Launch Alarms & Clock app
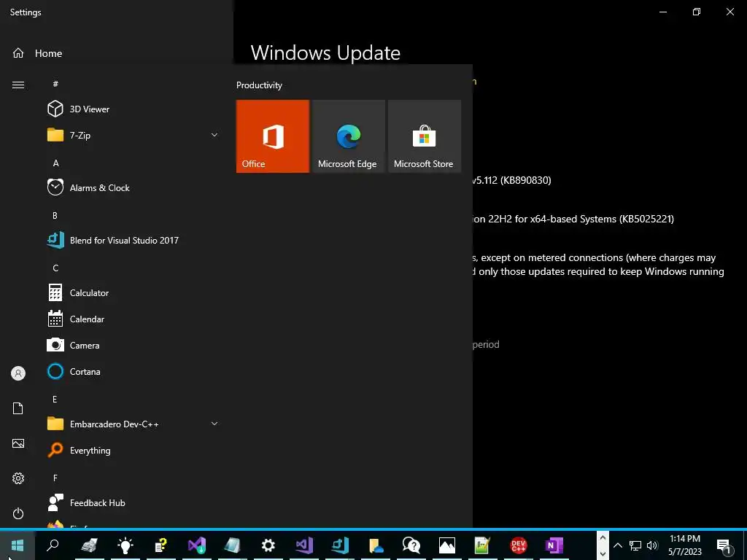This screenshot has height=560, width=747. pyautogui.click(x=133, y=187)
